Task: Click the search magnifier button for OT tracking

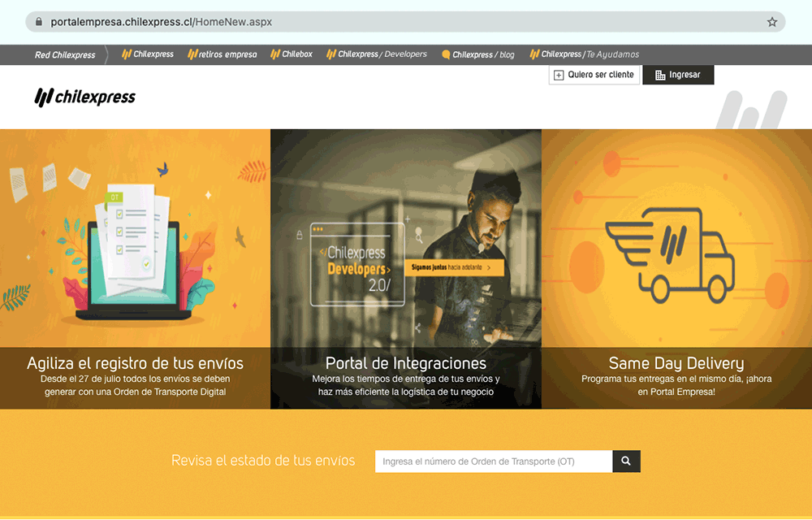Action: [626, 461]
